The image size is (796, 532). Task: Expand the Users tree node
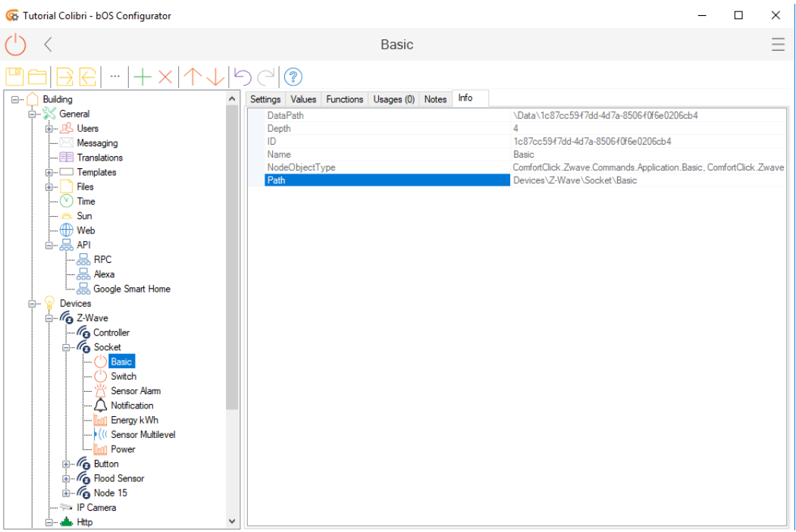[x=49, y=129]
